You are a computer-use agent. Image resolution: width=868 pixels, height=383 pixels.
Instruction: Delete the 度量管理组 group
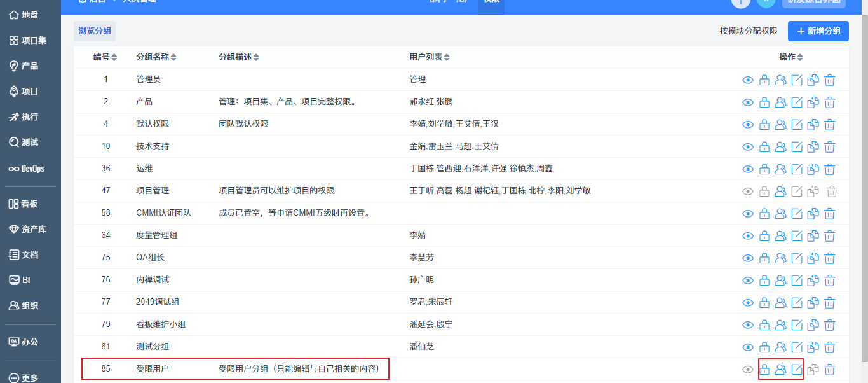click(x=829, y=236)
